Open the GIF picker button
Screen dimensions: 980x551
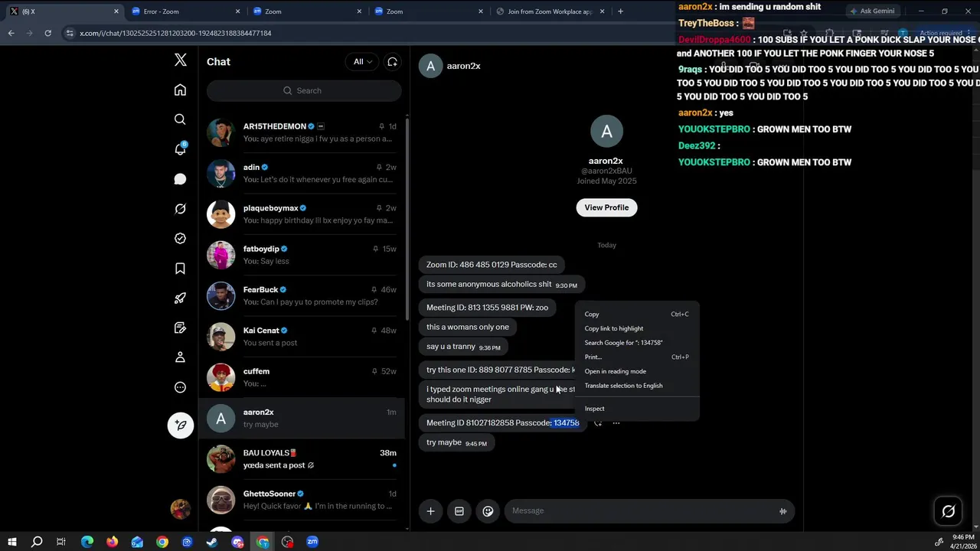459,511
